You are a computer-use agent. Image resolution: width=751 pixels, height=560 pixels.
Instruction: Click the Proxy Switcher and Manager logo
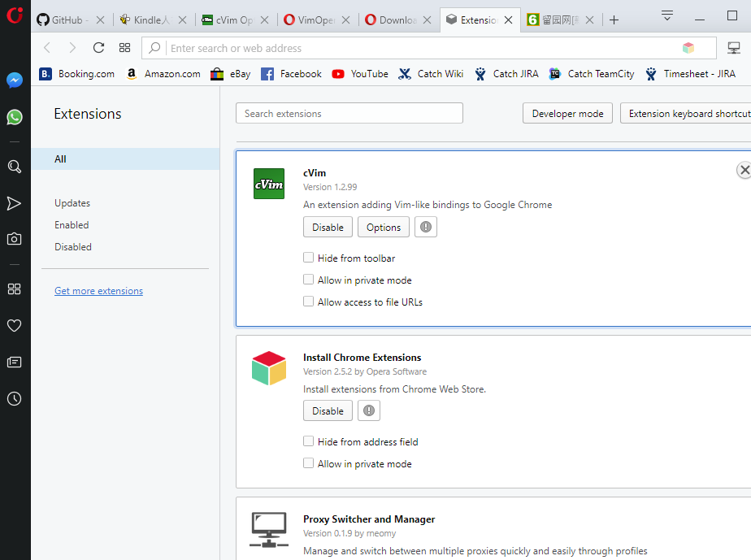click(269, 529)
